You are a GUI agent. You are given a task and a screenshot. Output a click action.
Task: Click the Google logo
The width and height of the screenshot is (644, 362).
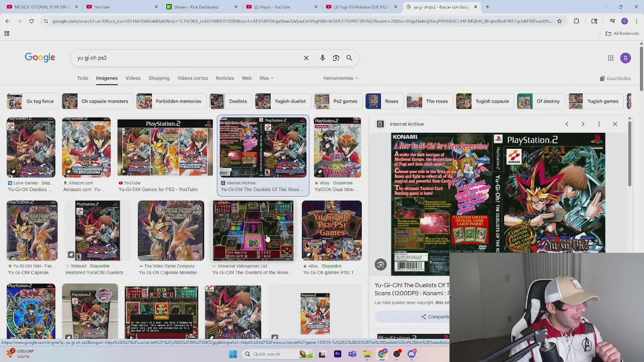point(40,58)
